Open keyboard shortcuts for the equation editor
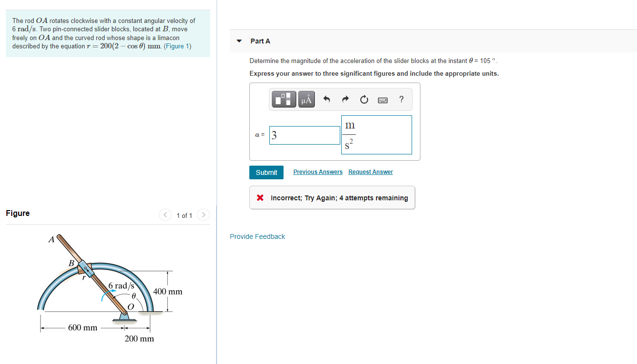The image size is (637, 364). [382, 99]
